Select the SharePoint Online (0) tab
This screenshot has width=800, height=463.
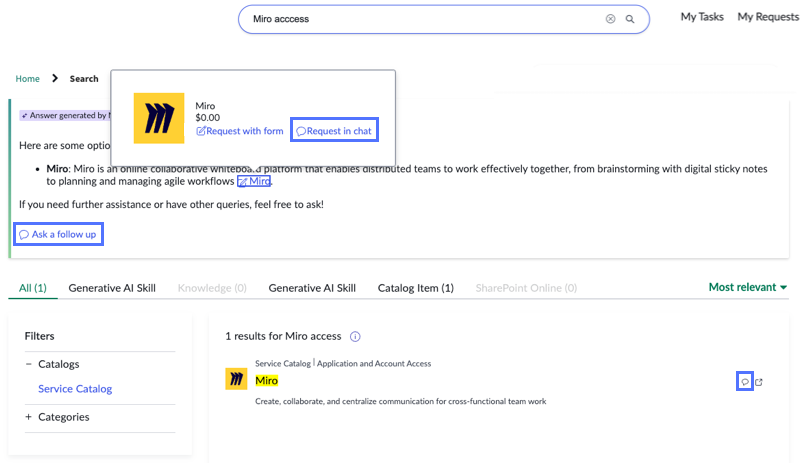coord(526,288)
